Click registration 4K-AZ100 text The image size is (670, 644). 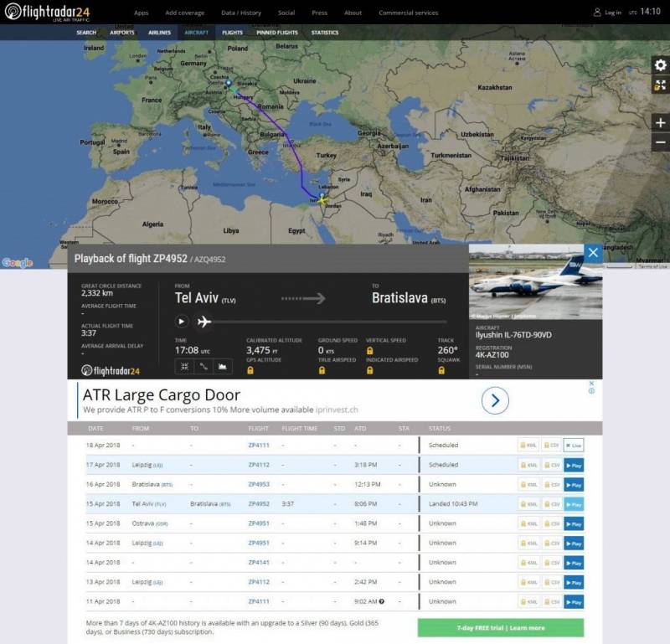(x=492, y=355)
